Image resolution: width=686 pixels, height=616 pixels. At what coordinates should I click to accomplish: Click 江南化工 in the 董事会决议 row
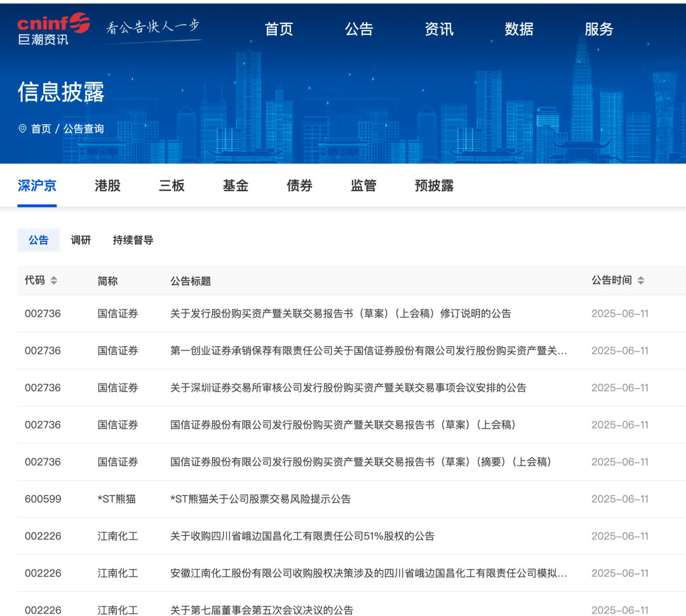coord(118,610)
